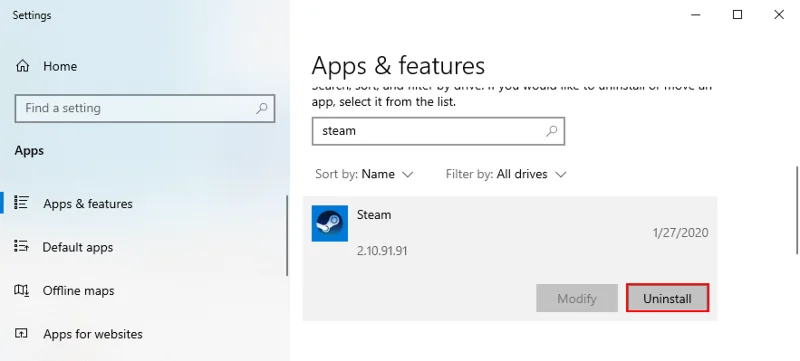Open Apps for websites section

pyautogui.click(x=93, y=334)
